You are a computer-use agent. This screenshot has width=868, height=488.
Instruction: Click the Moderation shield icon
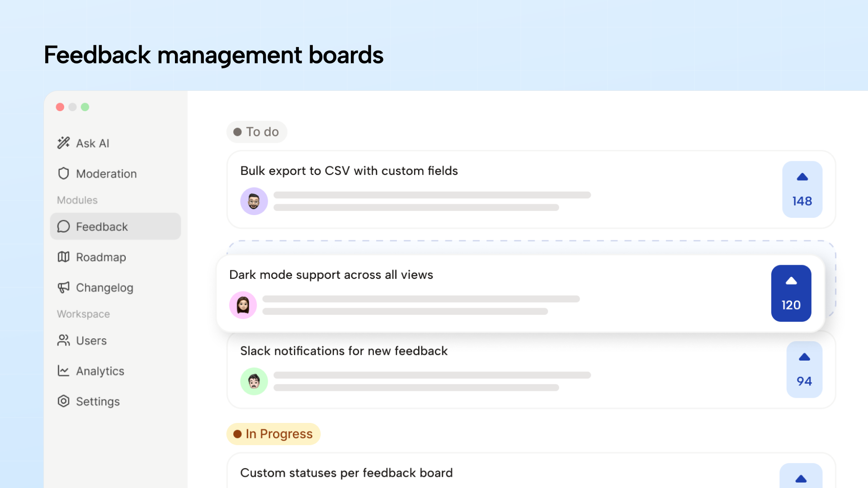tap(63, 174)
